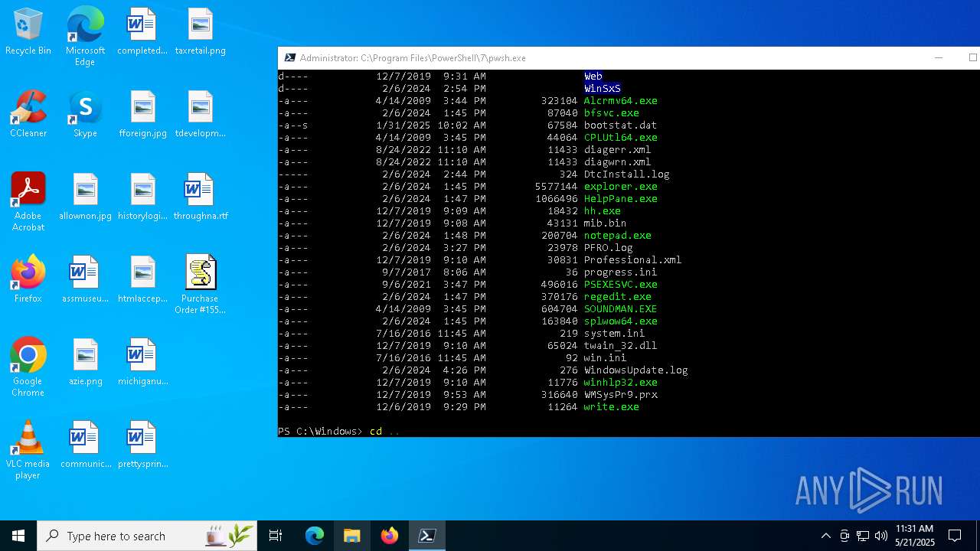Select taxretail.png file on desktop

point(200,32)
